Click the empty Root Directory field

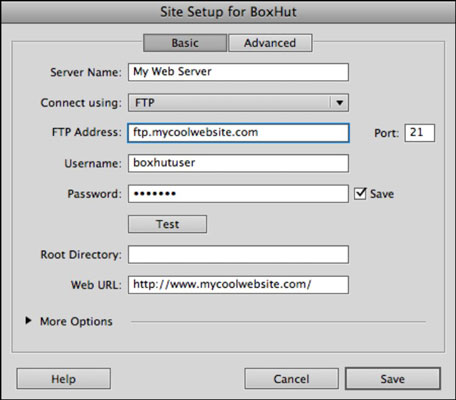238,255
